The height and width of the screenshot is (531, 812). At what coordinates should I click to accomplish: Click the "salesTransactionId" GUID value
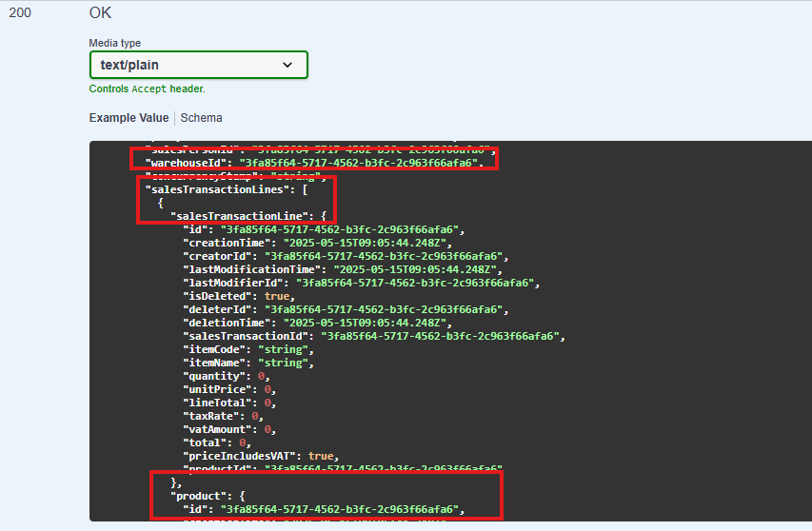(444, 336)
